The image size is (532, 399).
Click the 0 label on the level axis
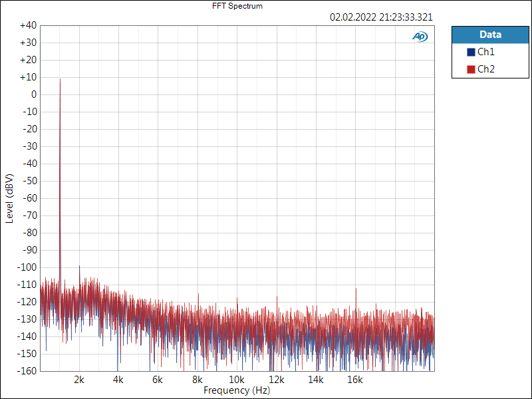point(33,94)
